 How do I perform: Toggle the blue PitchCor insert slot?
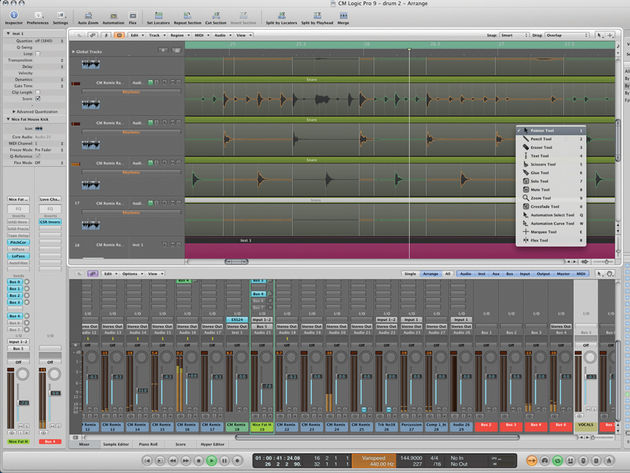(18, 242)
